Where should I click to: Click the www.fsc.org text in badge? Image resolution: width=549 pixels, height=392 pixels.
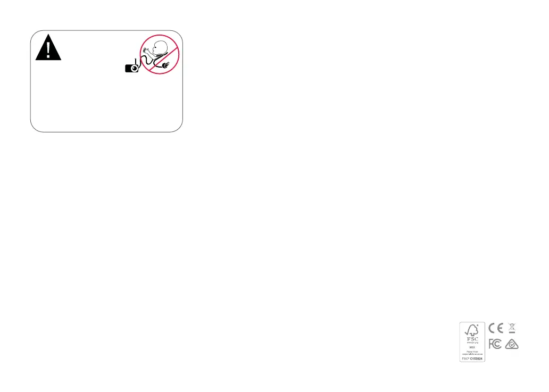[472, 343]
